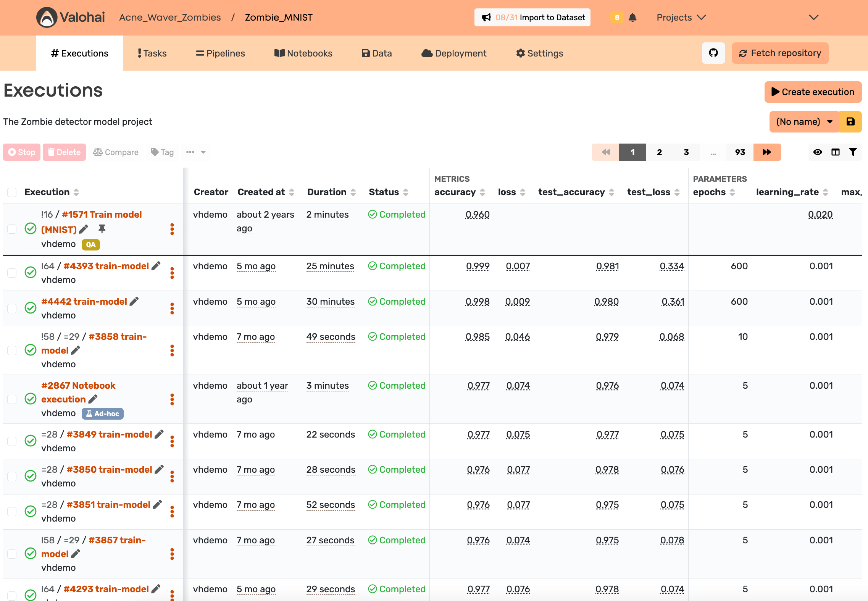Edit name of #4393 train-model with pencil
This screenshot has height=601, width=868.
(156, 266)
